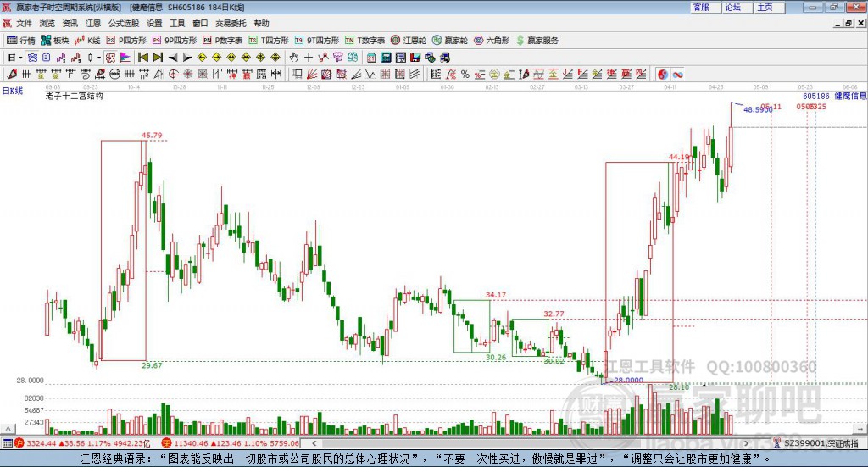Click the 日K线 label
The image size is (868, 467).
[x=13, y=91]
